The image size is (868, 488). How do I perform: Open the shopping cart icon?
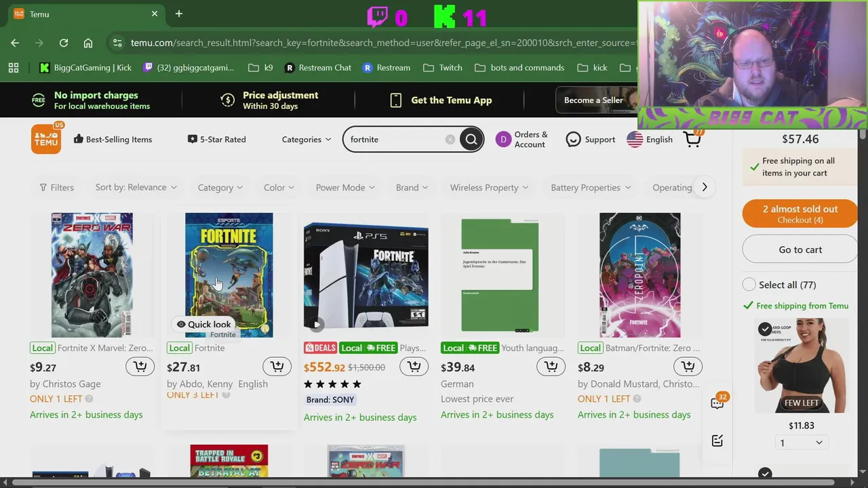(x=692, y=139)
